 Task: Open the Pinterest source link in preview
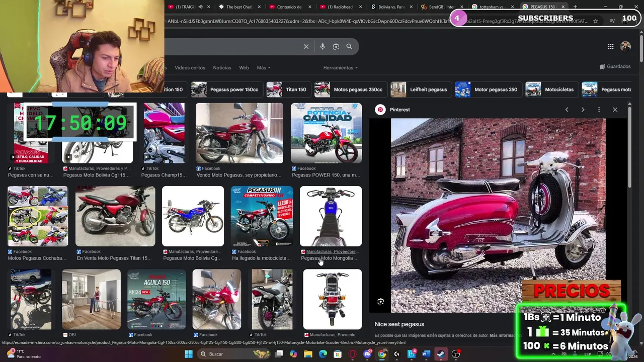[x=393, y=110]
